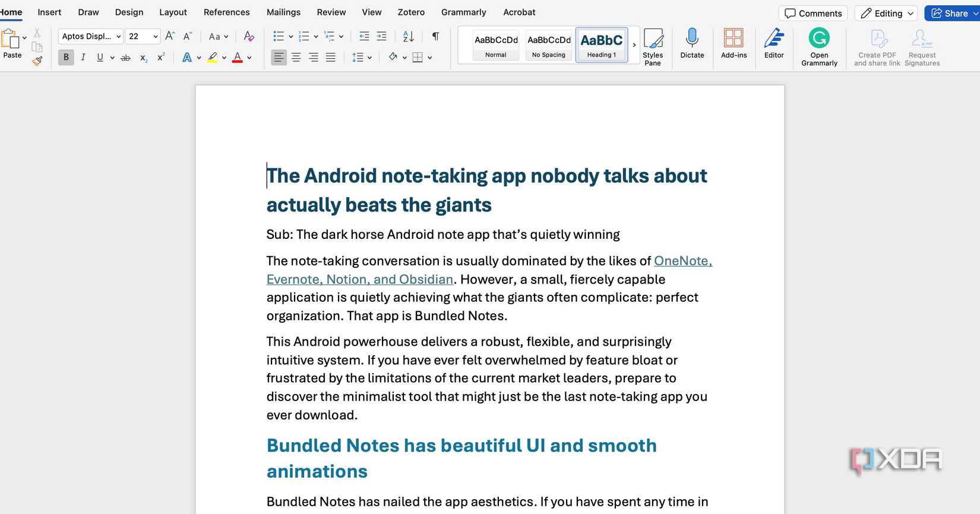Open the font size dropdown
This screenshot has width=980, height=514.
tap(155, 36)
